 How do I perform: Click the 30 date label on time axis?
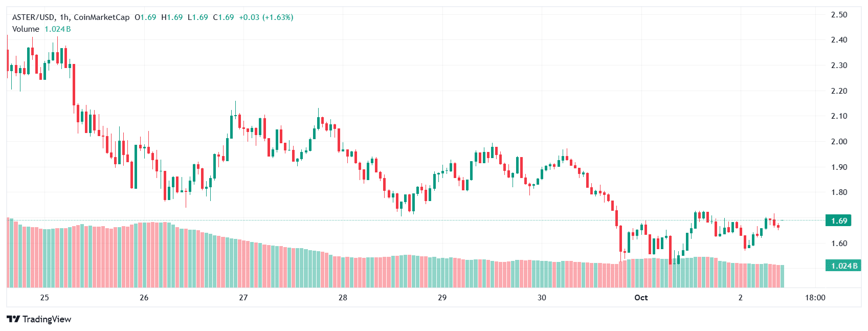click(542, 298)
